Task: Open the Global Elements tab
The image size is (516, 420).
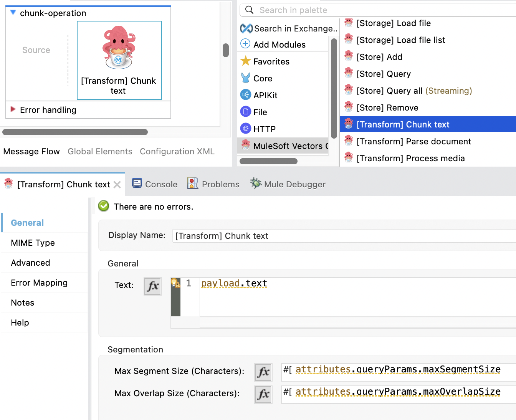Action: click(100, 151)
